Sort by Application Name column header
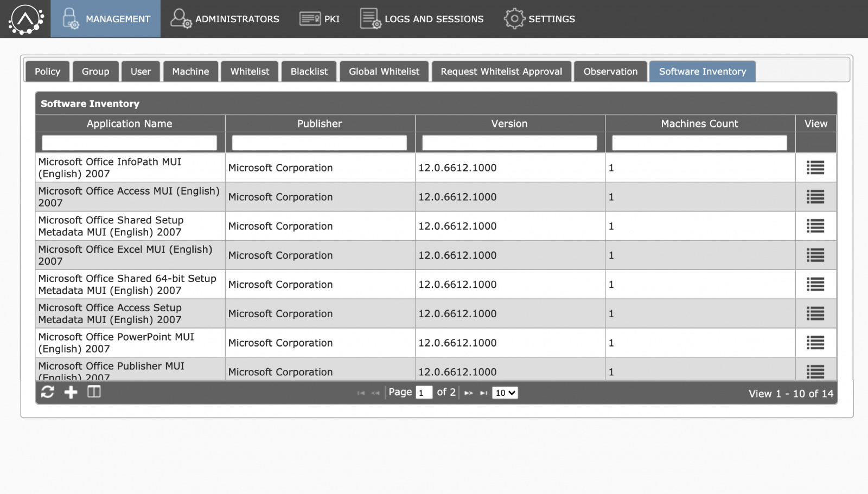The width and height of the screenshot is (868, 494). click(130, 124)
